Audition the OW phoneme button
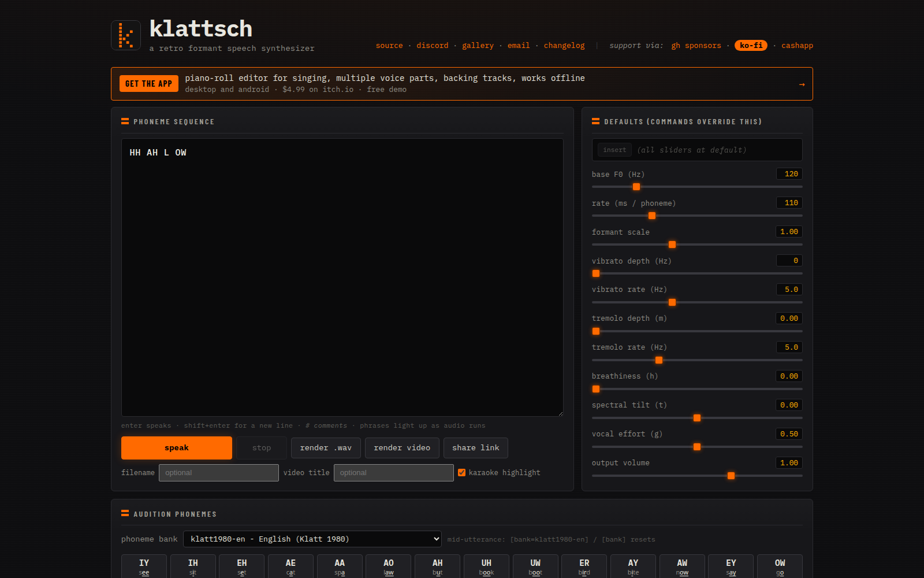 coord(780,566)
